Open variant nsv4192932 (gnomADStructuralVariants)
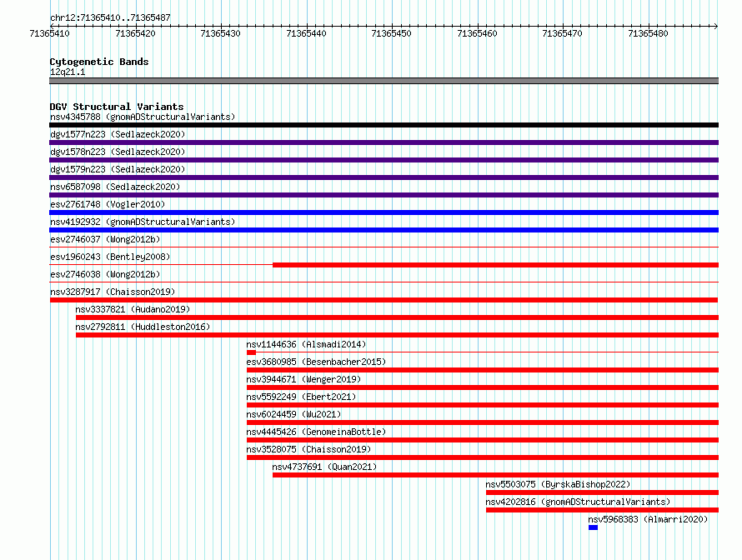 [143, 222]
